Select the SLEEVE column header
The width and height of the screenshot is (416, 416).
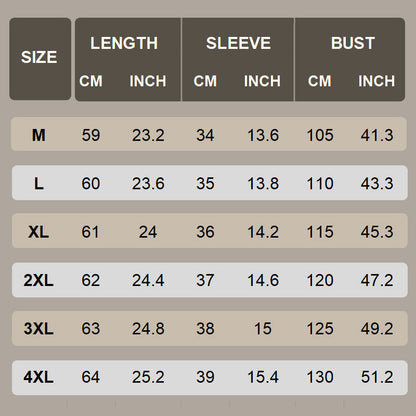[x=238, y=43]
